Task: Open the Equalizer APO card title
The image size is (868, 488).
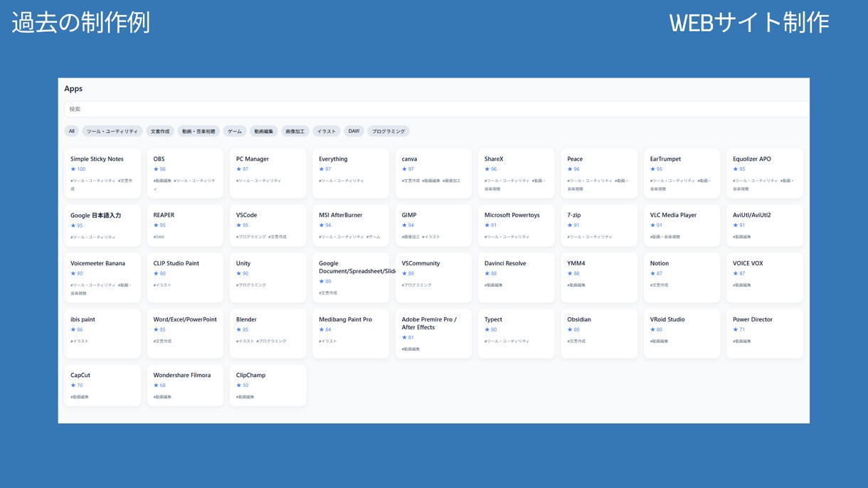Action: click(752, 159)
